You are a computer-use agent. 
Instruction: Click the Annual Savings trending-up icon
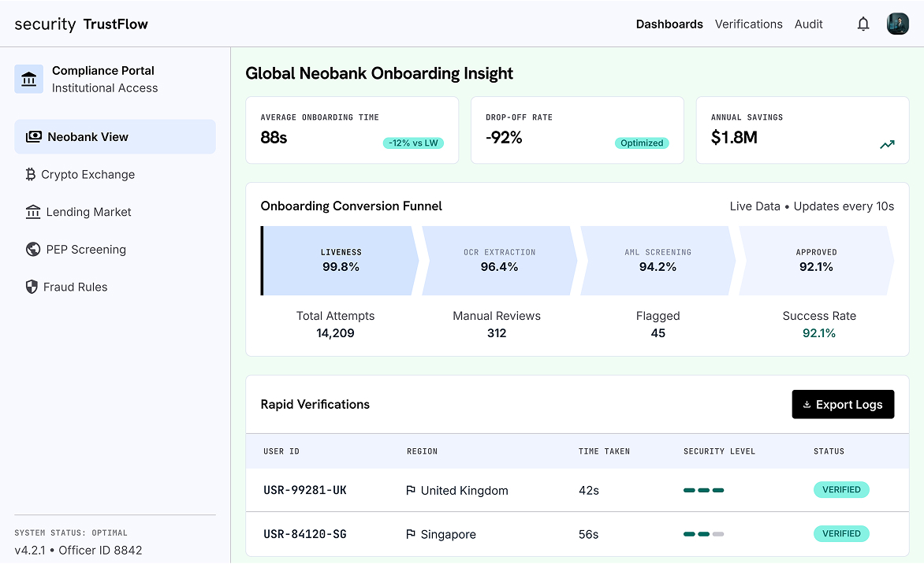887,144
